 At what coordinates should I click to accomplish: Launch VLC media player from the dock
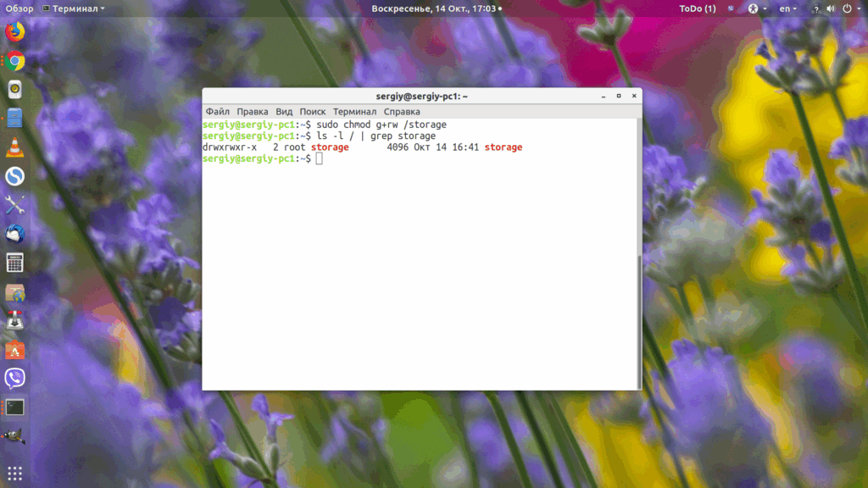pyautogui.click(x=15, y=147)
